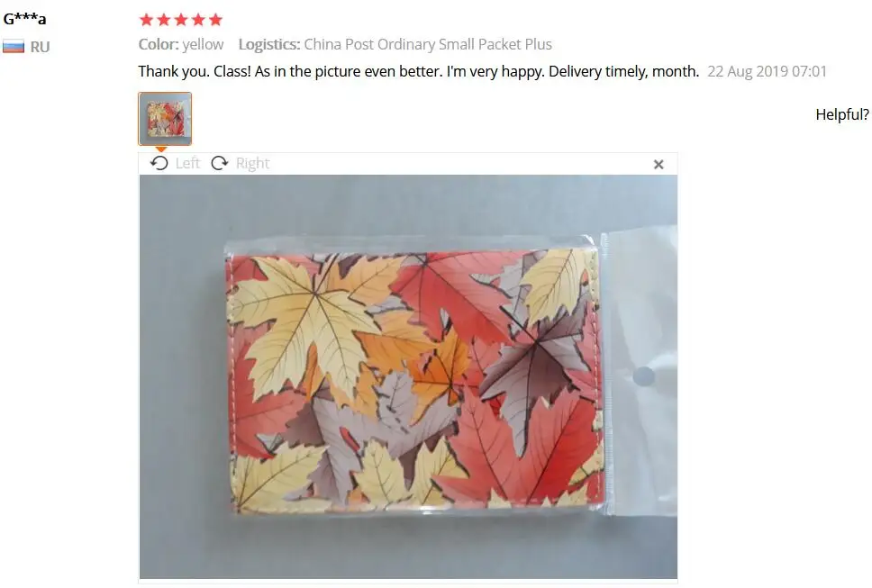Click the rotate right arrow icon
The width and height of the screenshot is (872, 588).
pos(220,163)
